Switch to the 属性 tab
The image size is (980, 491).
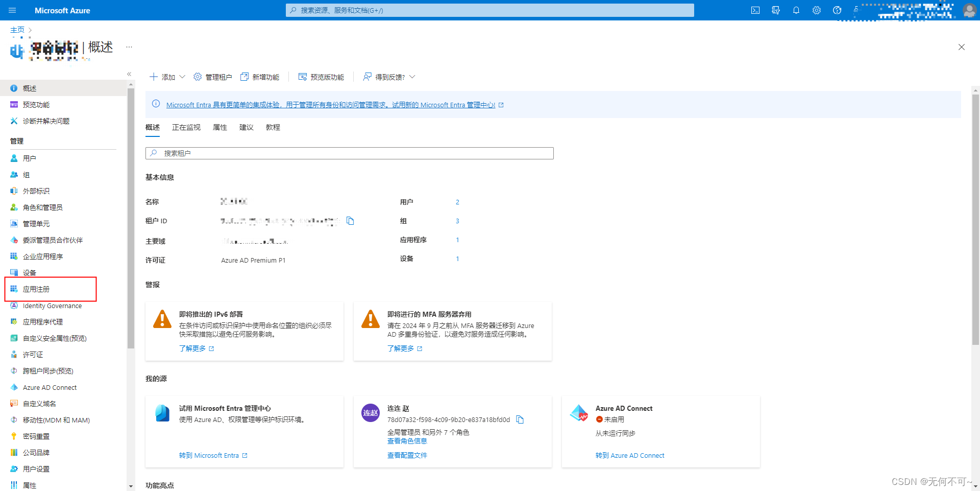pos(220,127)
